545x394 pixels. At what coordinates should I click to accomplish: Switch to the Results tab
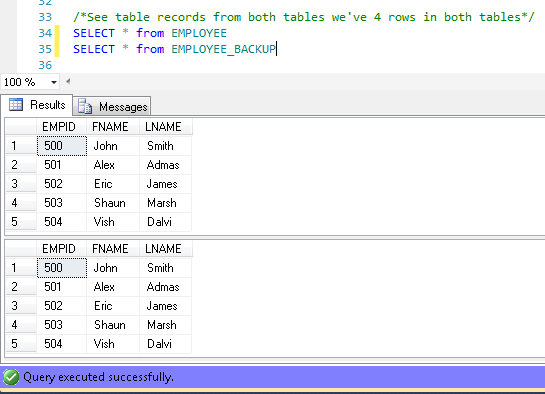[x=36, y=105]
